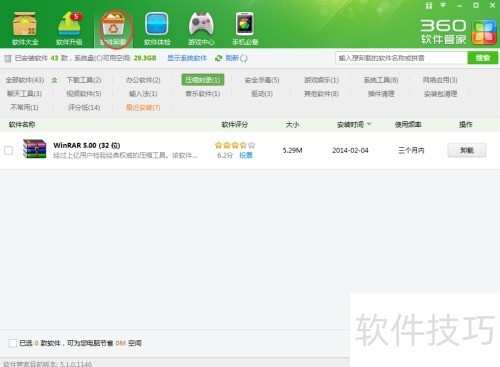
Task: Select 网络应用(3) category
Action: (440, 80)
